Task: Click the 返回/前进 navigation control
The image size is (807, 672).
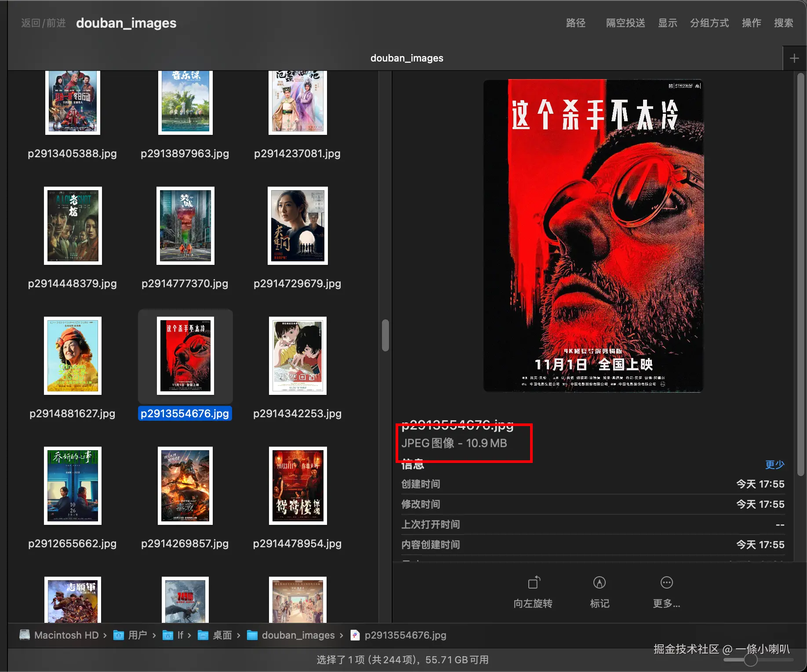Action: click(x=44, y=23)
